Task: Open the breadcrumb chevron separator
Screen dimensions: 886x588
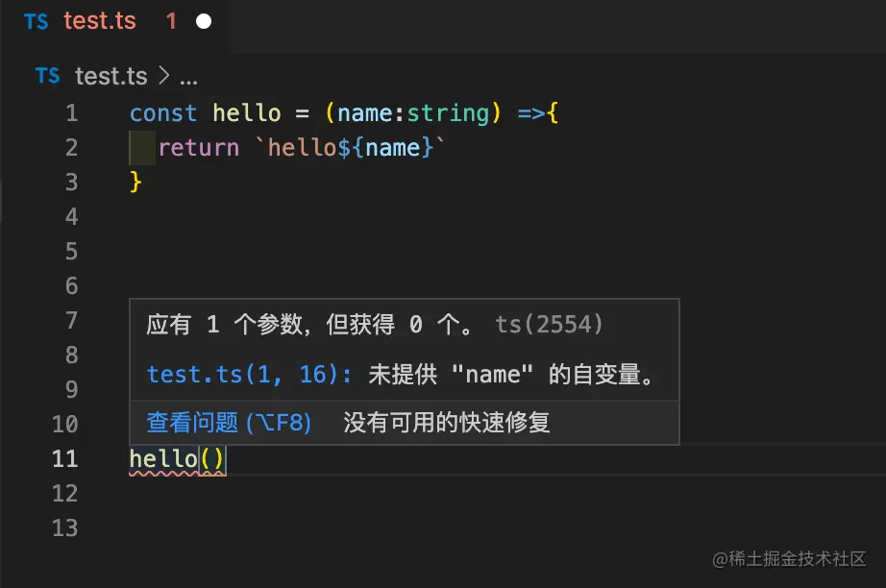Action: 163,76
